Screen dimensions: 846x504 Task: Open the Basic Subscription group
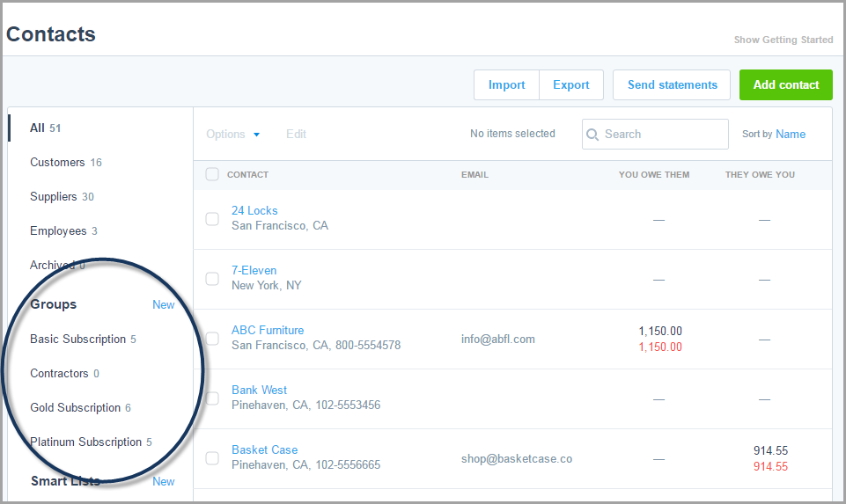[x=83, y=339]
